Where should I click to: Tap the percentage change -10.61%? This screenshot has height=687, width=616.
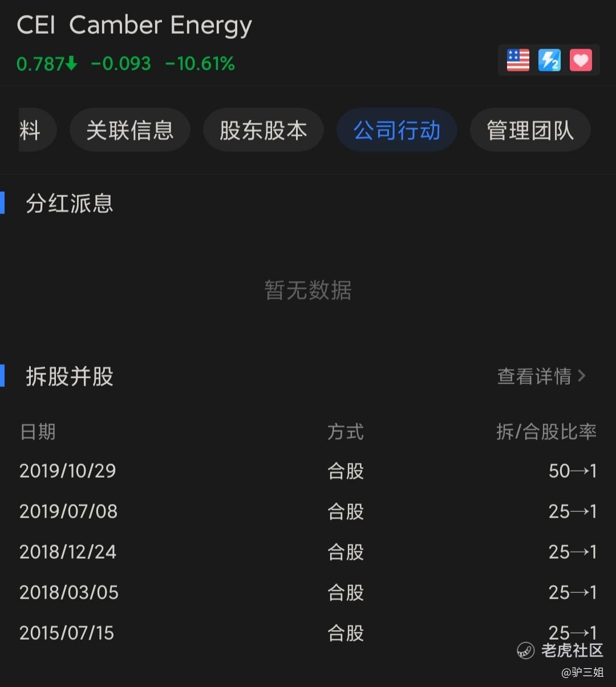[x=200, y=63]
